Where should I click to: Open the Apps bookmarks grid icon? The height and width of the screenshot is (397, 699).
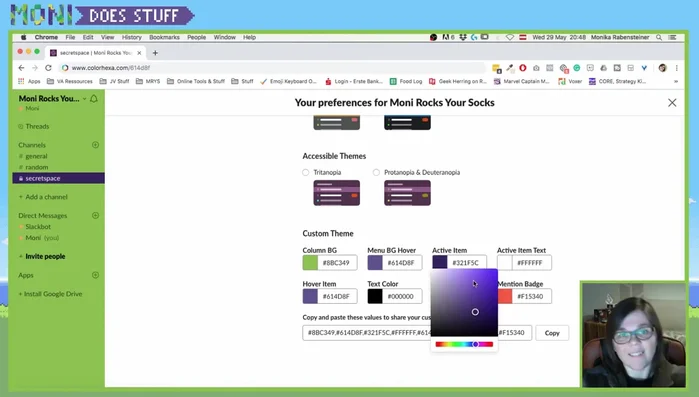click(x=21, y=81)
